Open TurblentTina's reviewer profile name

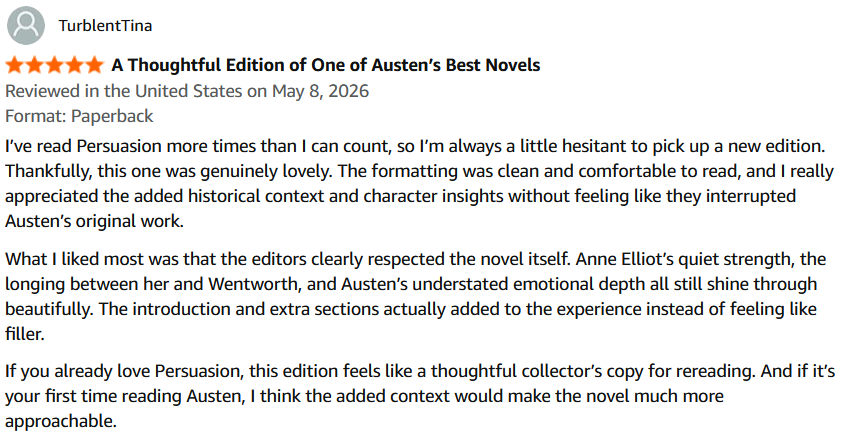point(105,26)
